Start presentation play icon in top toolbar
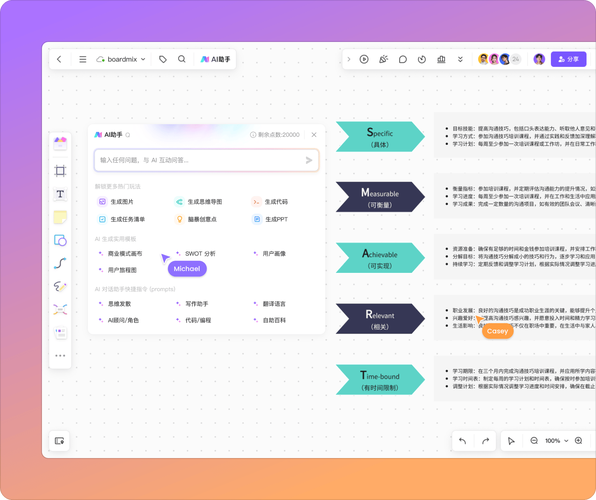Viewport: 596px width, 500px height. (364, 59)
